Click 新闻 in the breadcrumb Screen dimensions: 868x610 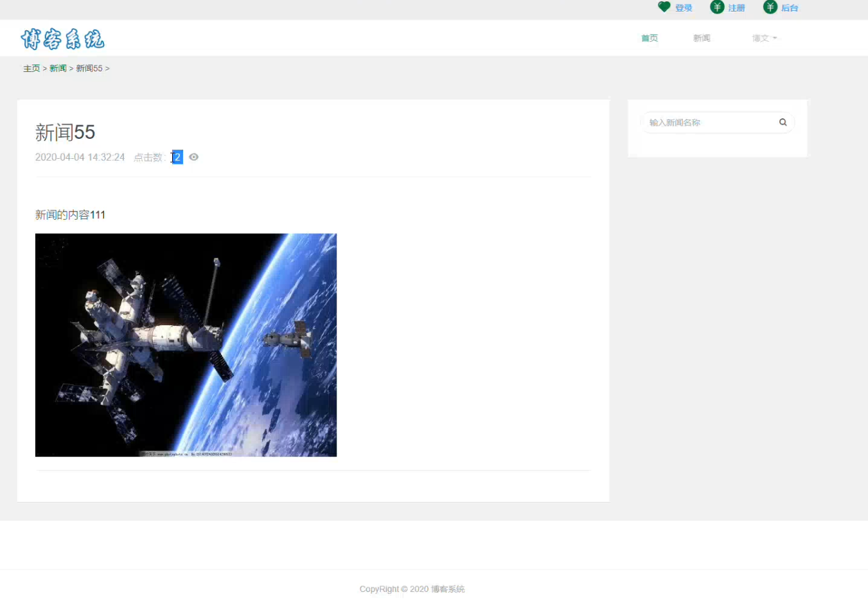tap(58, 68)
